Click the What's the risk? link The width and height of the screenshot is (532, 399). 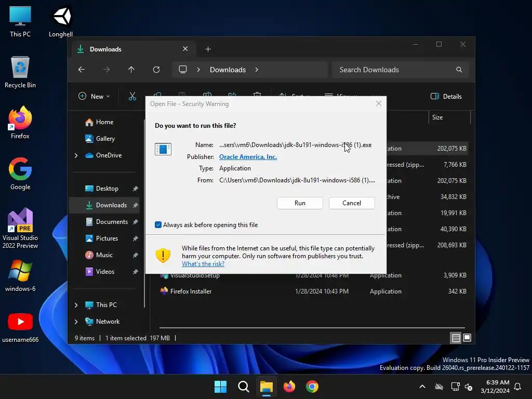pyautogui.click(x=203, y=264)
